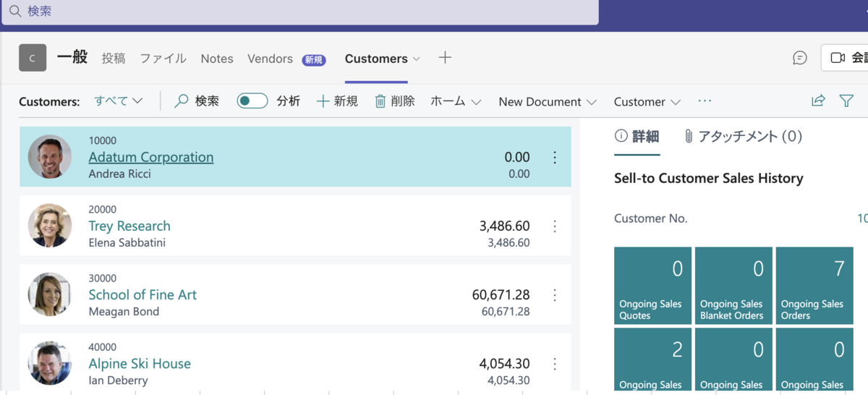Open the School of Fine Art customer
The width and height of the screenshot is (868, 395).
142,294
